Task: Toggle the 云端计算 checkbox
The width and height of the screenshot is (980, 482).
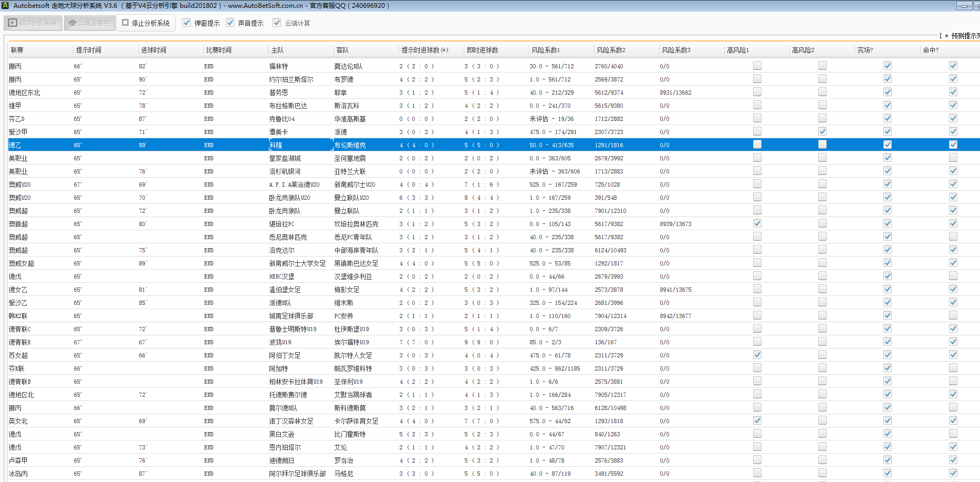Action: point(277,23)
